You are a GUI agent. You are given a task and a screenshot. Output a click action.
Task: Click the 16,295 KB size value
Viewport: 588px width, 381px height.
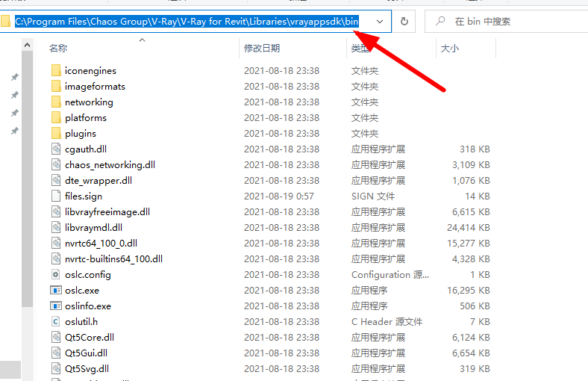(469, 290)
